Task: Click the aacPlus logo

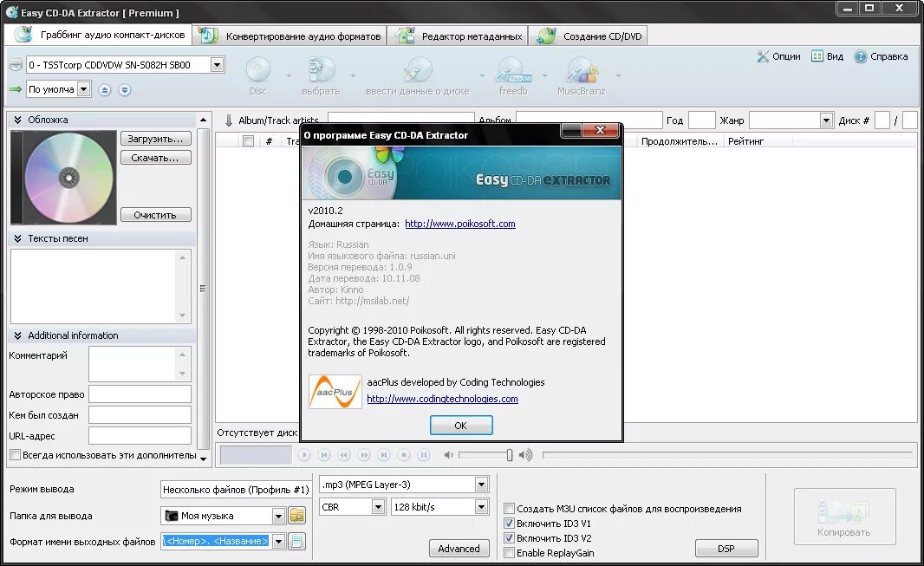Action: (335, 392)
